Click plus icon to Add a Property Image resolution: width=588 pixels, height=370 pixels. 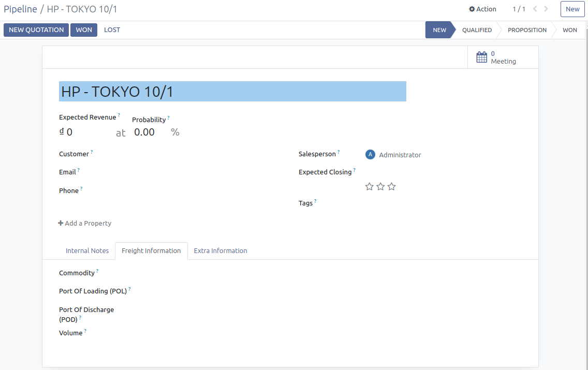(x=61, y=224)
